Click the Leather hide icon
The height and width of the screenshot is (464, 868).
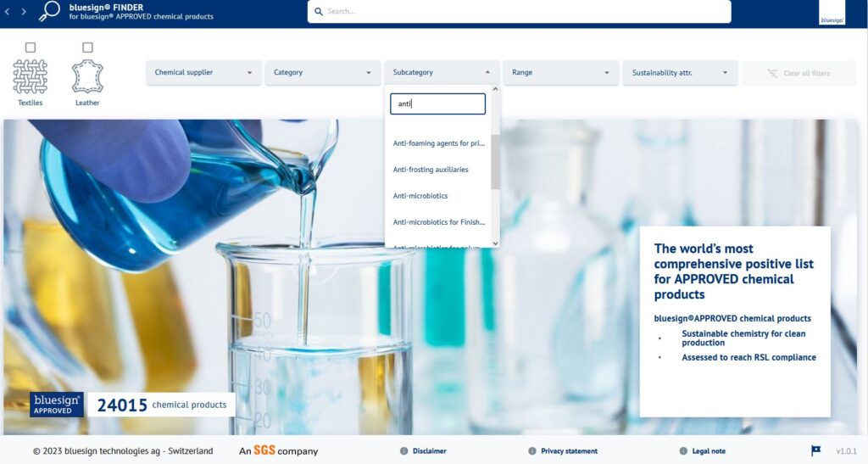(x=87, y=76)
